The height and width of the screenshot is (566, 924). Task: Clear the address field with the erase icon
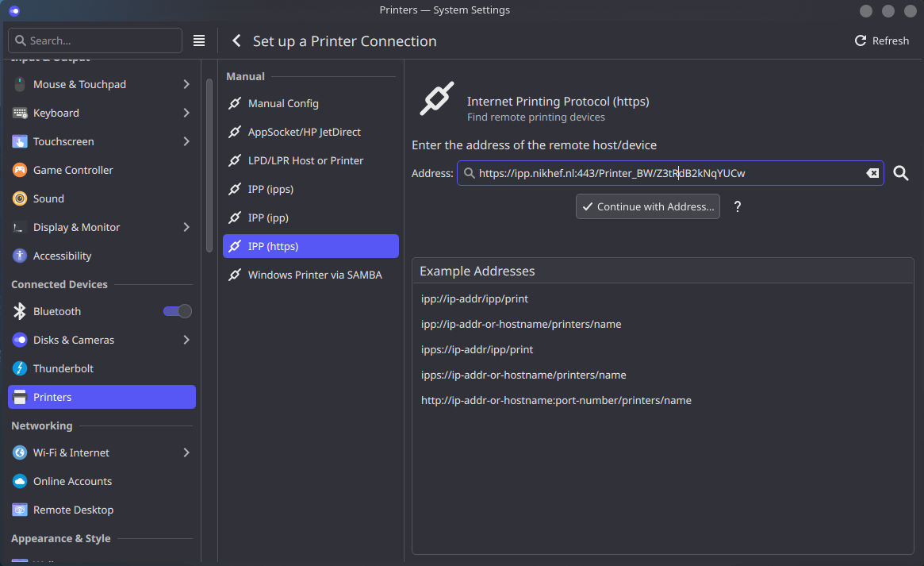pyautogui.click(x=872, y=173)
